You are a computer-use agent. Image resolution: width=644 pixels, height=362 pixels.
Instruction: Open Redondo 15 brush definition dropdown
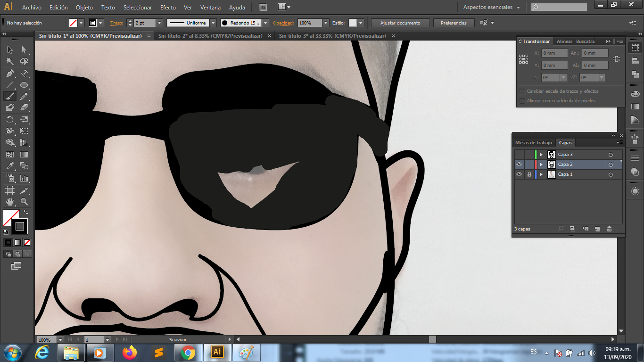coord(265,23)
